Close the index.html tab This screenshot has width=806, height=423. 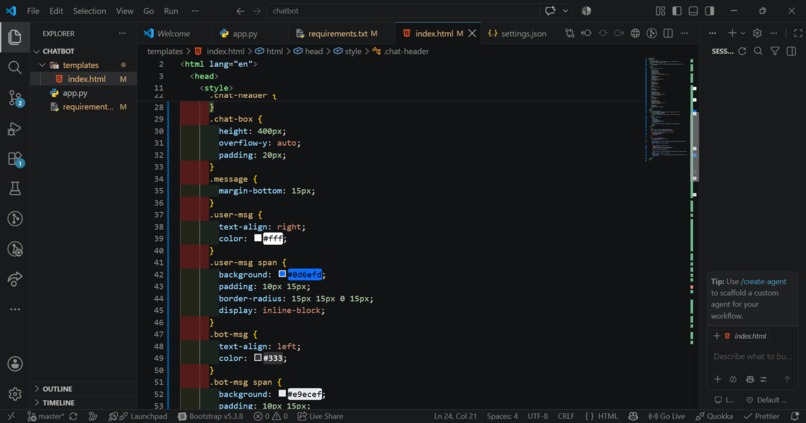(x=472, y=33)
